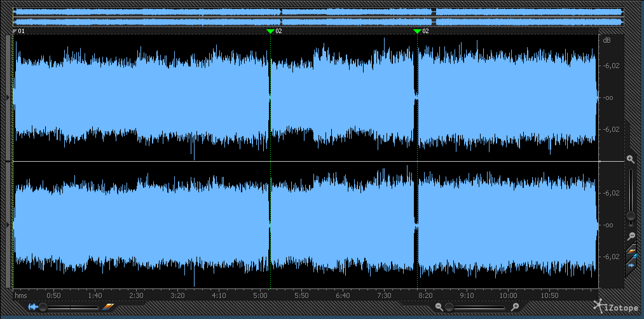Click the overview waveform strip at top

318,17
